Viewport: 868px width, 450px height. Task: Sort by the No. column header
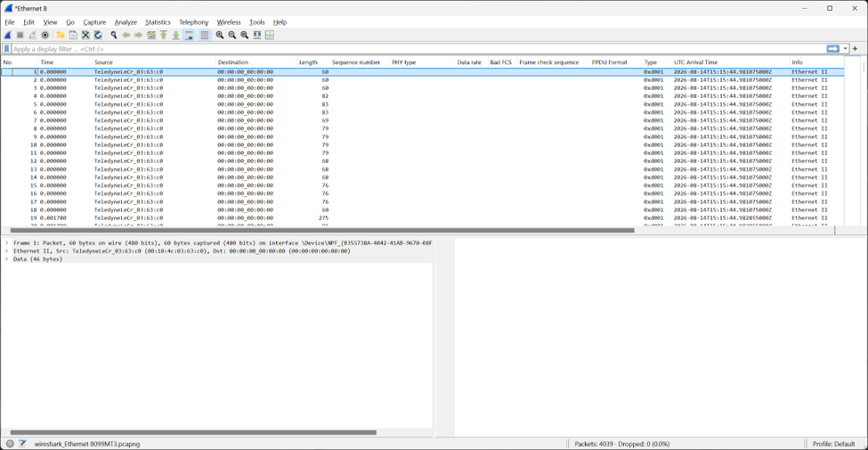click(20, 62)
